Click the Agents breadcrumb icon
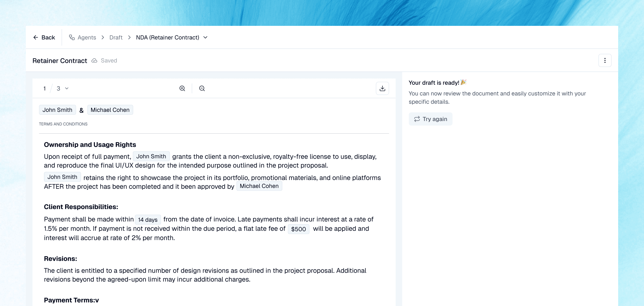 tap(72, 37)
